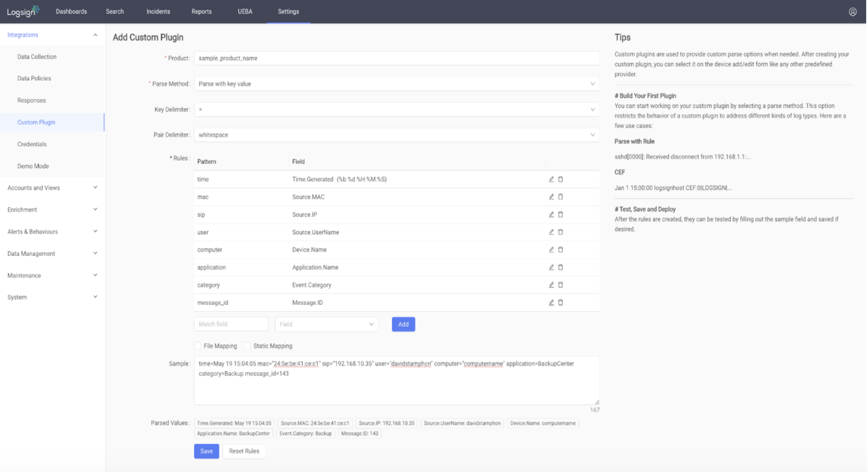
Task: Open the UEBA tab
Action: point(245,12)
